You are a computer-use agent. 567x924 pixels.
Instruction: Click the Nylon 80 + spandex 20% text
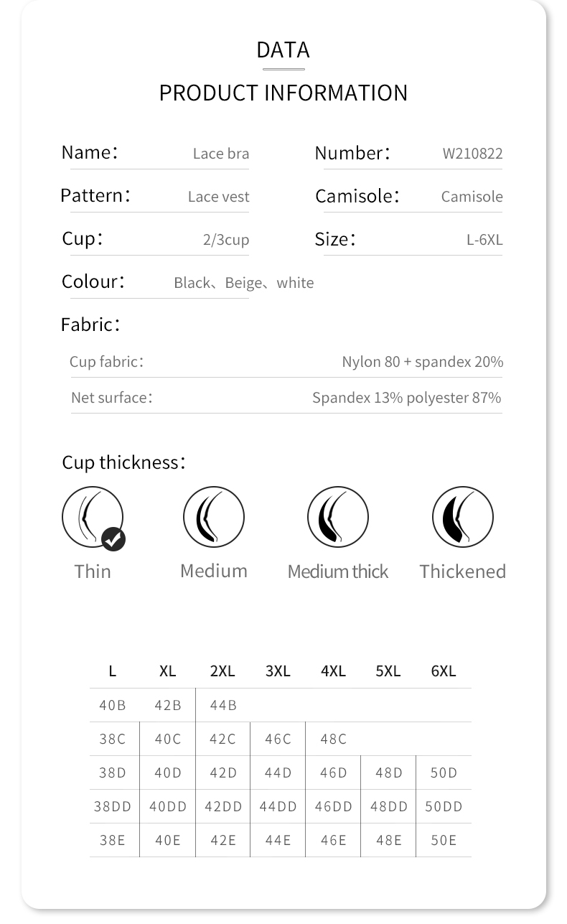(x=422, y=362)
